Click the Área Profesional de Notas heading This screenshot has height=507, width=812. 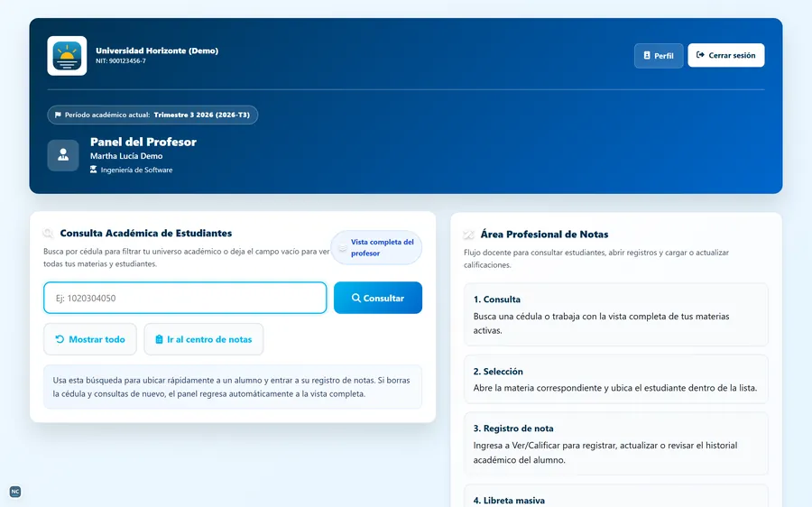coord(544,234)
